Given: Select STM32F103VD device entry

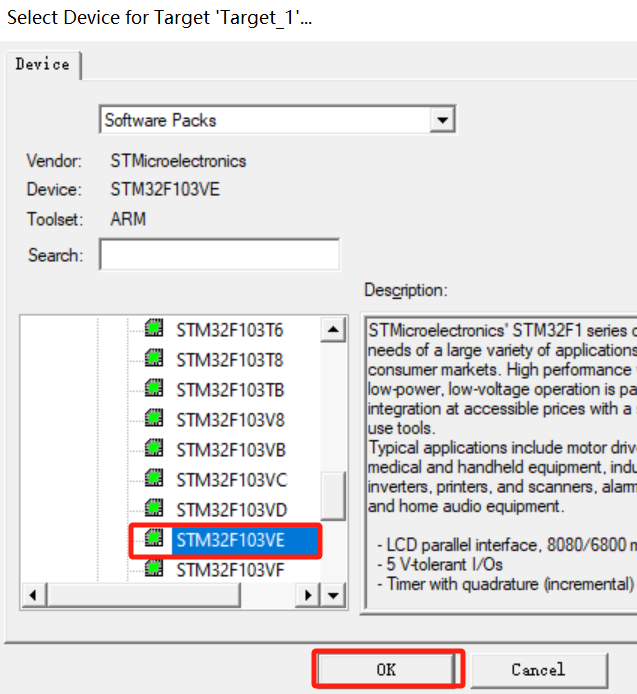Looking at the screenshot, I should pyautogui.click(x=232, y=510).
